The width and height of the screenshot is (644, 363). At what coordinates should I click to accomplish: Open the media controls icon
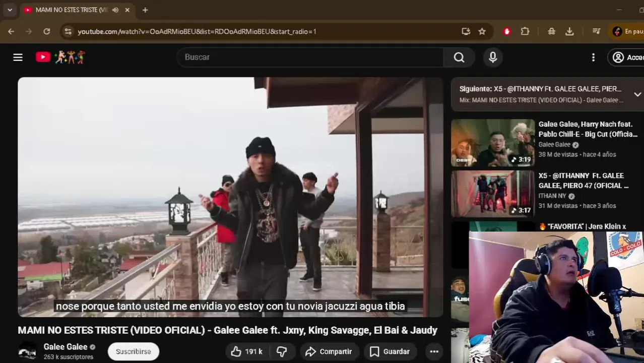[596, 31]
